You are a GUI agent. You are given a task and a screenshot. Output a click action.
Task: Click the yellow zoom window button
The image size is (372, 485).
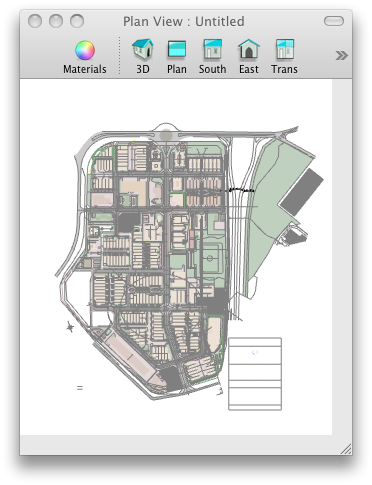(x=56, y=21)
